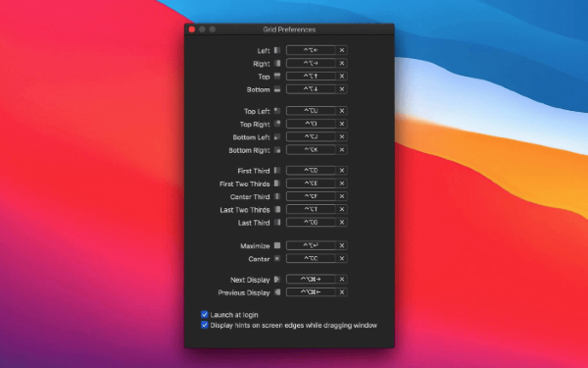588x368 pixels.
Task: Edit the Bottom shortcut field
Action: pos(311,89)
